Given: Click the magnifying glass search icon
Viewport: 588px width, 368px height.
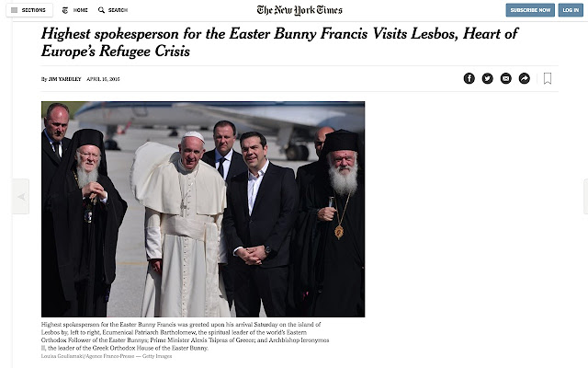Looking at the screenshot, I should pos(101,10).
